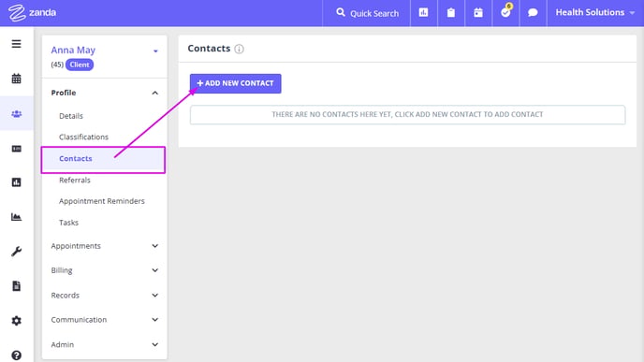
Task: Open the messages chat bubble icon
Action: point(533,13)
